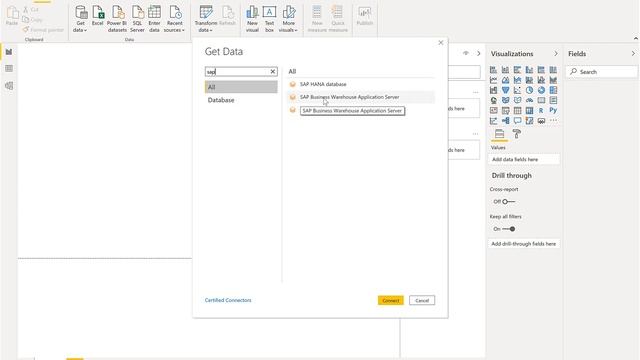Select the Waterfall chart visual
The width and height of the screenshot is (640, 360).
tap(493, 90)
